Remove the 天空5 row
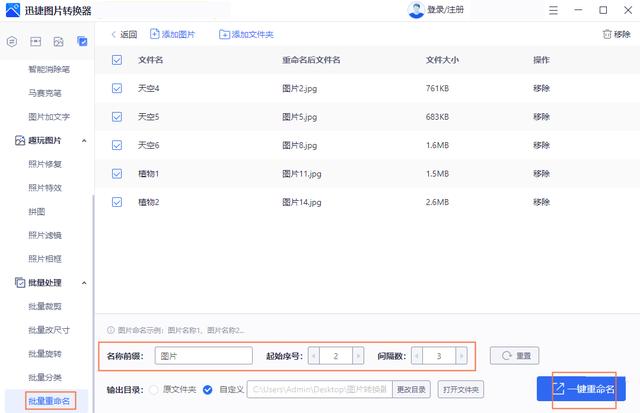The width and height of the screenshot is (640, 413). (541, 117)
